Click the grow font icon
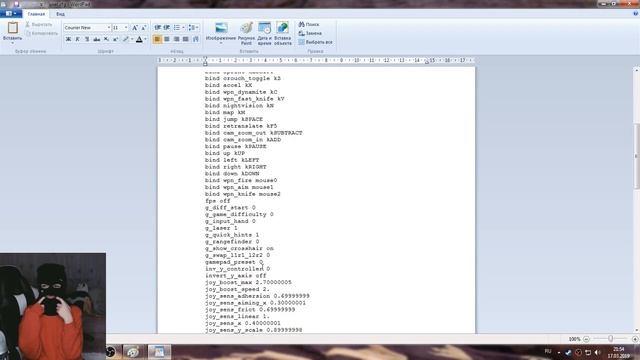This screenshot has width=640, height=360. [135, 27]
